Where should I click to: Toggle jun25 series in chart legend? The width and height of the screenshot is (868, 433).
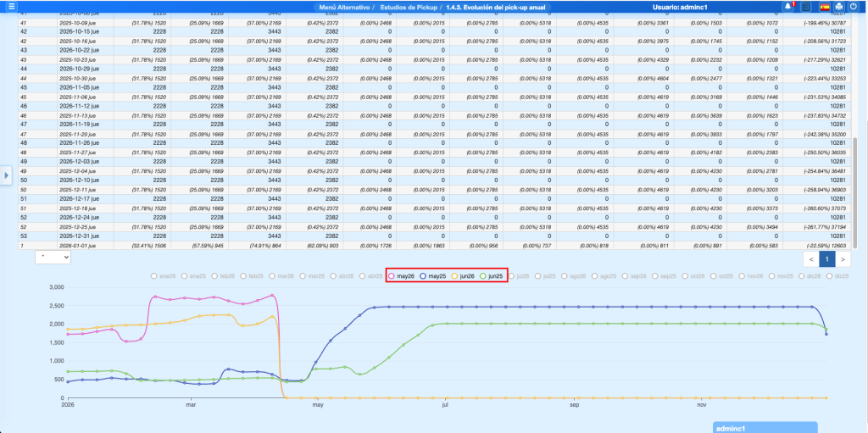(x=492, y=276)
